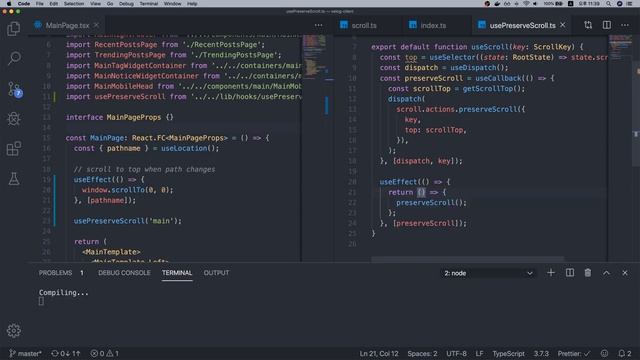Click TypeScript version 3.7.3
This screenshot has width=640, height=360.
click(x=541, y=353)
